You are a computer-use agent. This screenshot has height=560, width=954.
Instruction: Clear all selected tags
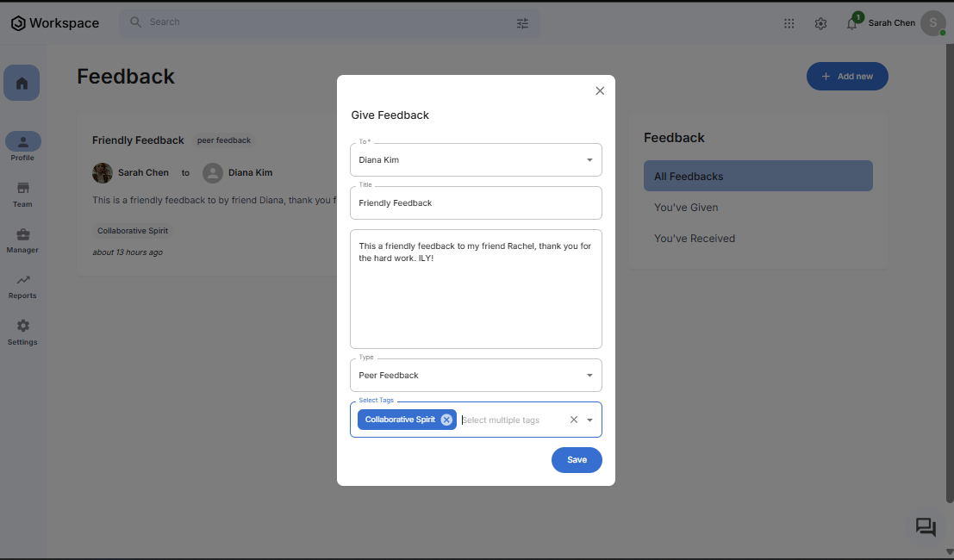[x=574, y=420]
